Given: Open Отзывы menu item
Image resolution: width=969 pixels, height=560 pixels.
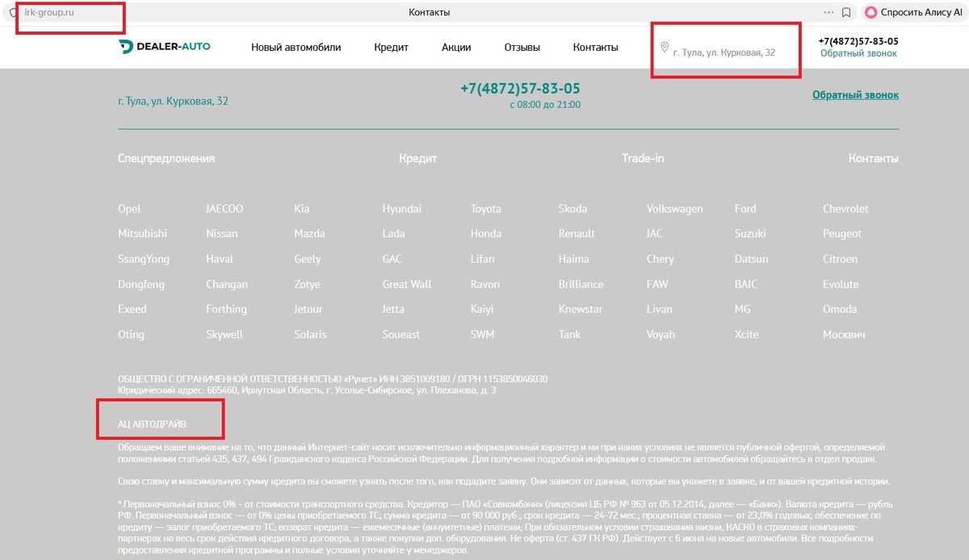Looking at the screenshot, I should (x=522, y=48).
